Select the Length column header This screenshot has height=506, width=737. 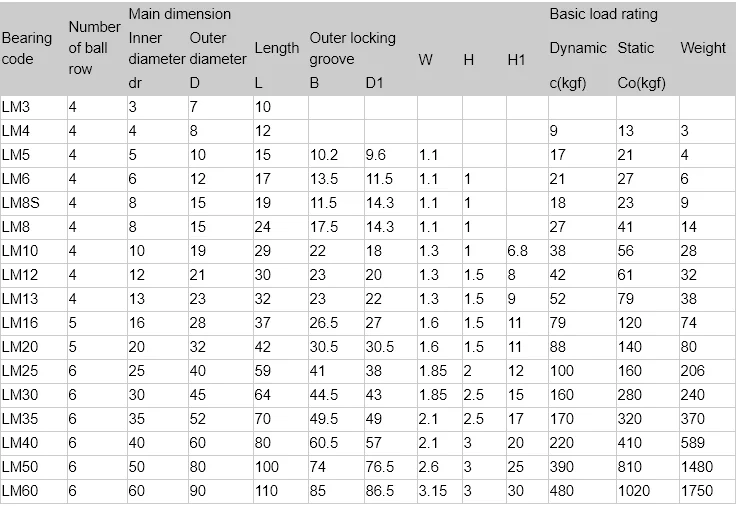tap(277, 48)
